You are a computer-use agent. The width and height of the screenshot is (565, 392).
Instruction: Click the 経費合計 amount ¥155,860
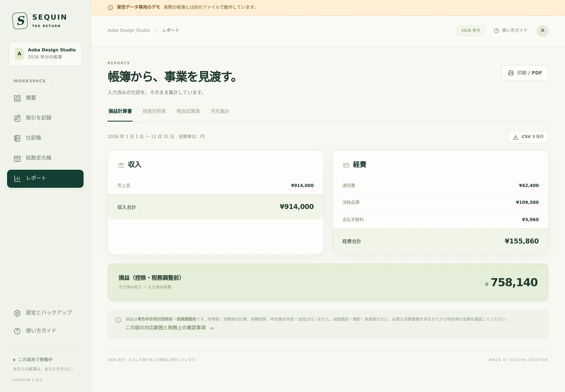click(521, 241)
